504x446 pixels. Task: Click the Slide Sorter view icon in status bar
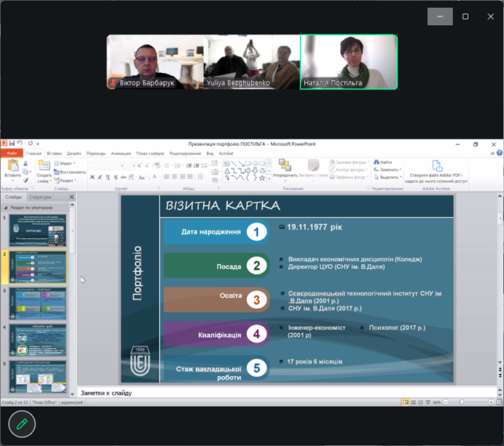click(x=413, y=402)
